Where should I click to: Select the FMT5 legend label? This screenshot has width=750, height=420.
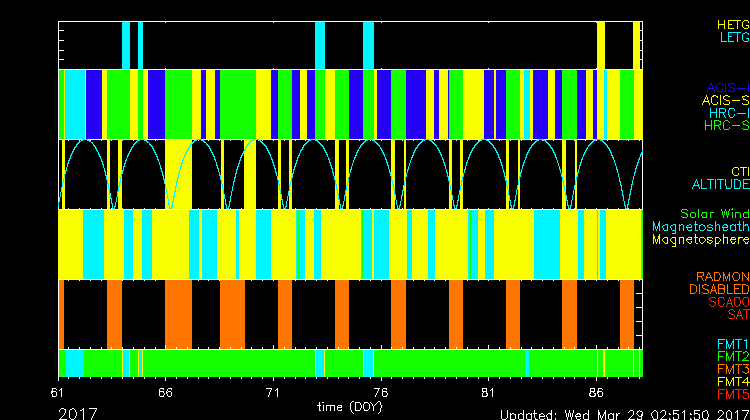[731, 393]
